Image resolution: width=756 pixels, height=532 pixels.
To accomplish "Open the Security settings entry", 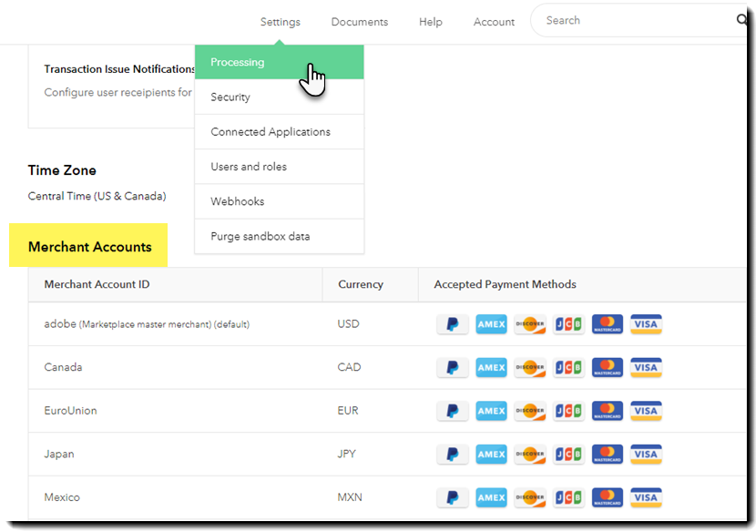I will pyautogui.click(x=230, y=97).
